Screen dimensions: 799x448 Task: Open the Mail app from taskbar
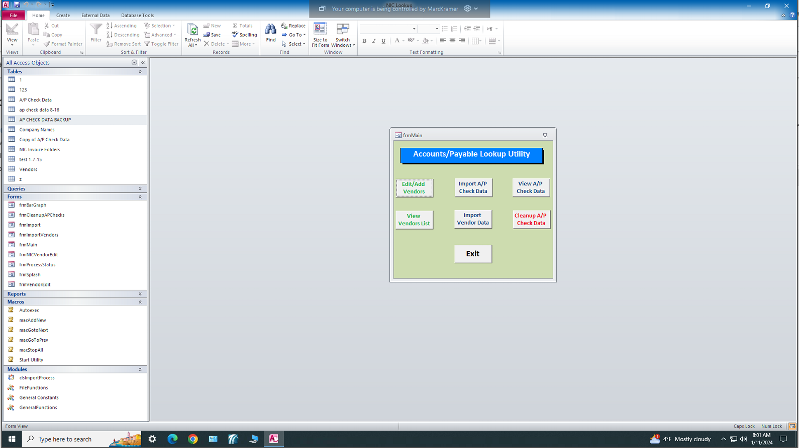(213, 439)
